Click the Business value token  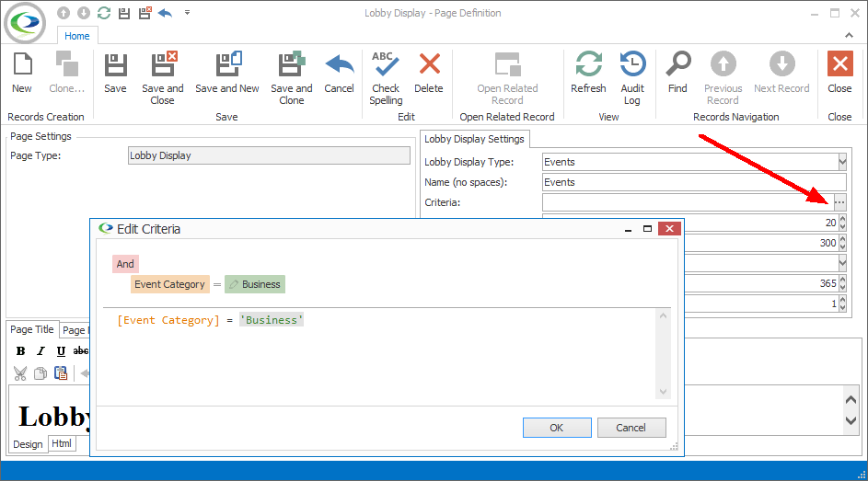click(255, 284)
